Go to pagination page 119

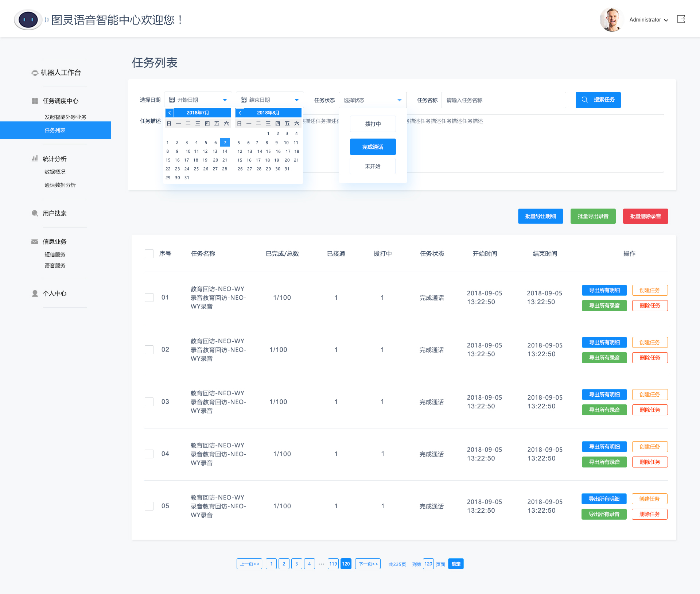coord(333,564)
